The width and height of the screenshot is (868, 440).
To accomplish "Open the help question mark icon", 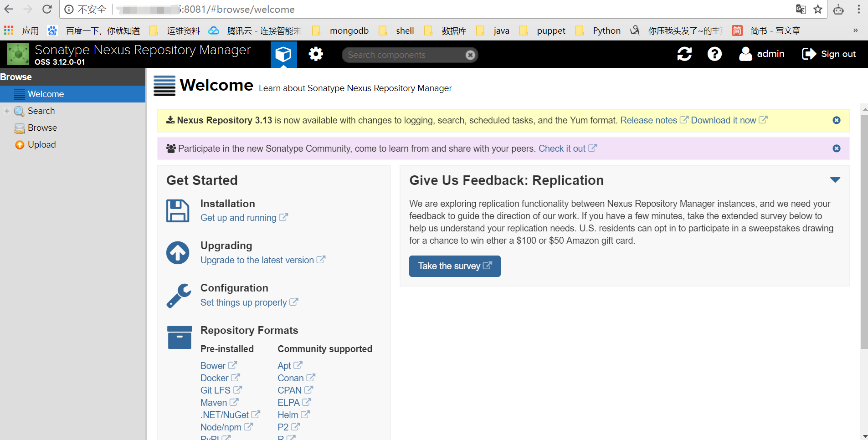I will [714, 54].
